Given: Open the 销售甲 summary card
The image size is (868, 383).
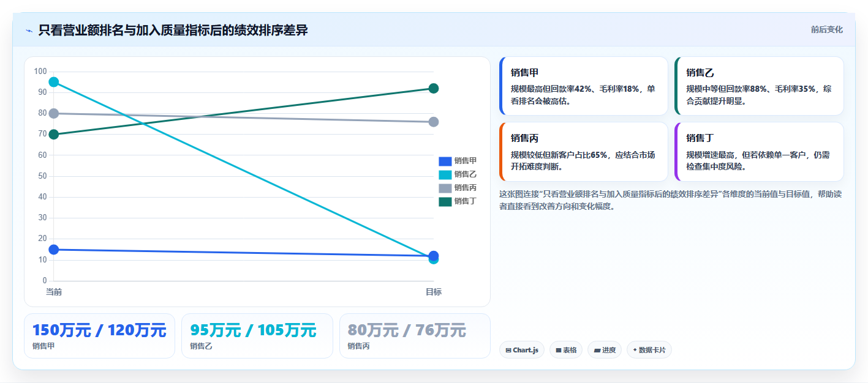Looking at the screenshot, I should (584, 86).
